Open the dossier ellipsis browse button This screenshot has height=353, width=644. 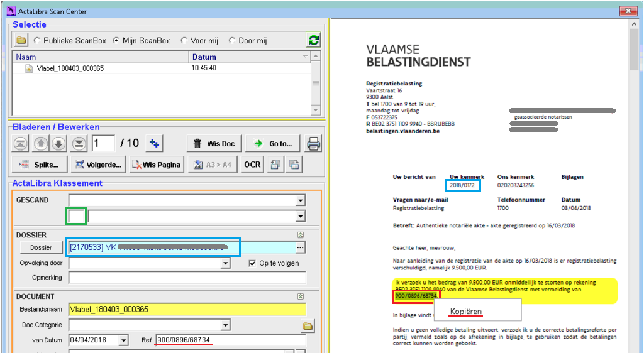coord(301,247)
